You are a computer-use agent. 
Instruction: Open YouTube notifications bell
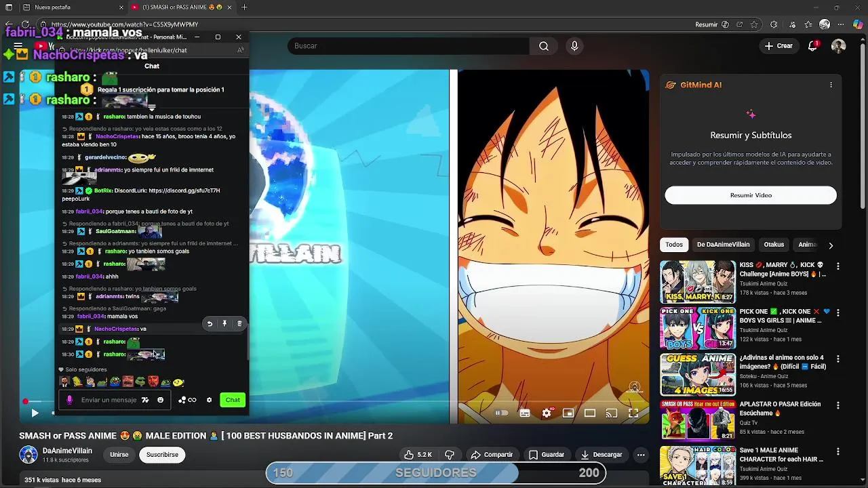click(813, 46)
